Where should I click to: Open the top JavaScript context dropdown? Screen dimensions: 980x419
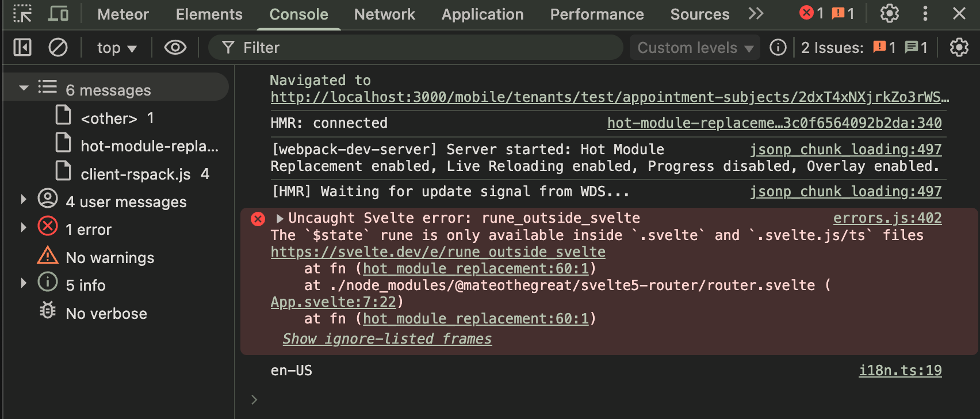pyautogui.click(x=117, y=48)
